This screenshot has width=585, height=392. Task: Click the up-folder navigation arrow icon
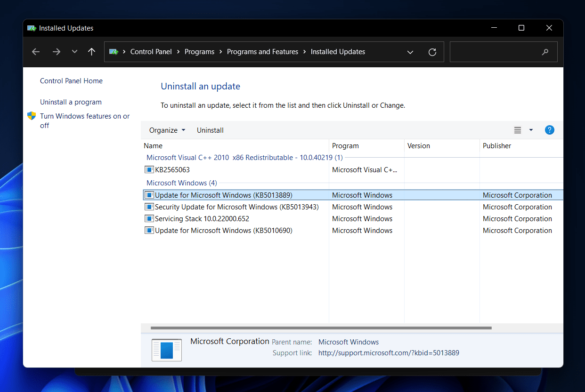91,52
